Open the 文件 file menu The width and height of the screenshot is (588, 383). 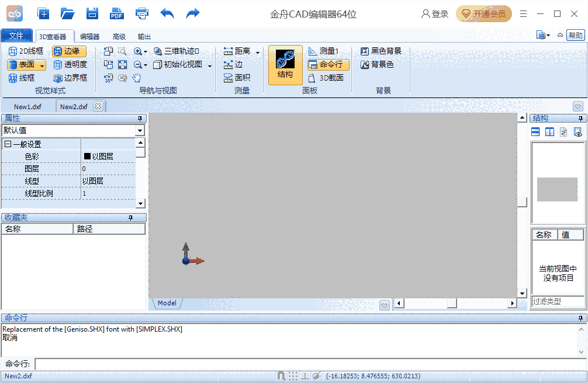pos(16,36)
